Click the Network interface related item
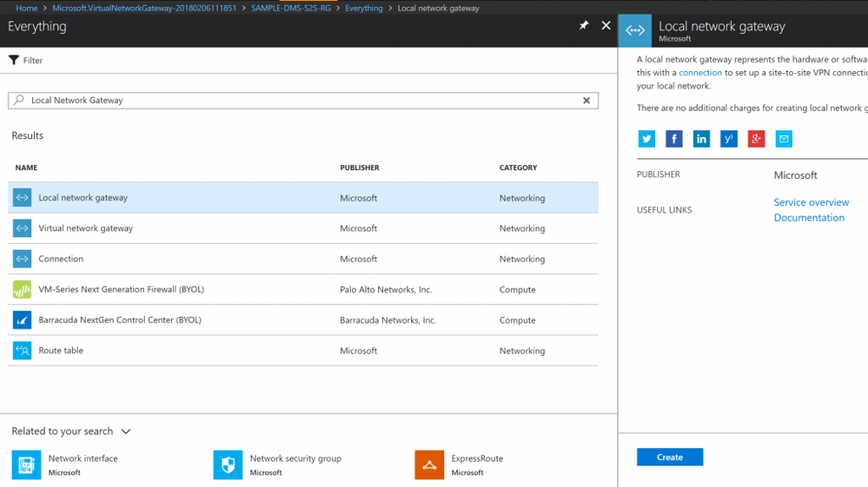Image resolution: width=868 pixels, height=487 pixels. pyautogui.click(x=65, y=465)
